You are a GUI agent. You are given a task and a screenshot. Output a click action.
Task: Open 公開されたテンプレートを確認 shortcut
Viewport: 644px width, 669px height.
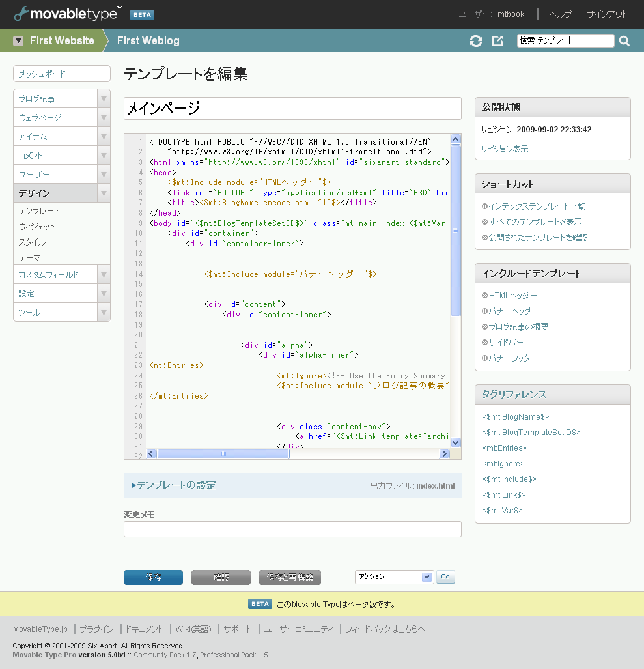tap(539, 238)
